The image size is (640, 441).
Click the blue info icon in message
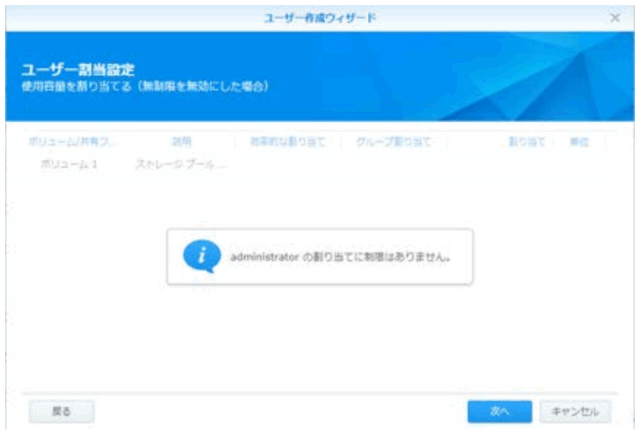coord(201,256)
